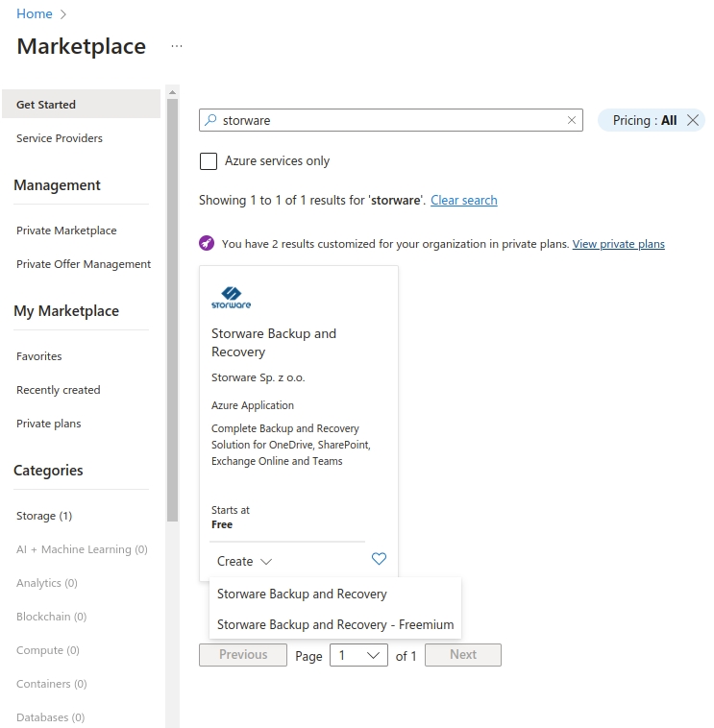
Task: Open the page number dropdown
Action: (x=358, y=655)
